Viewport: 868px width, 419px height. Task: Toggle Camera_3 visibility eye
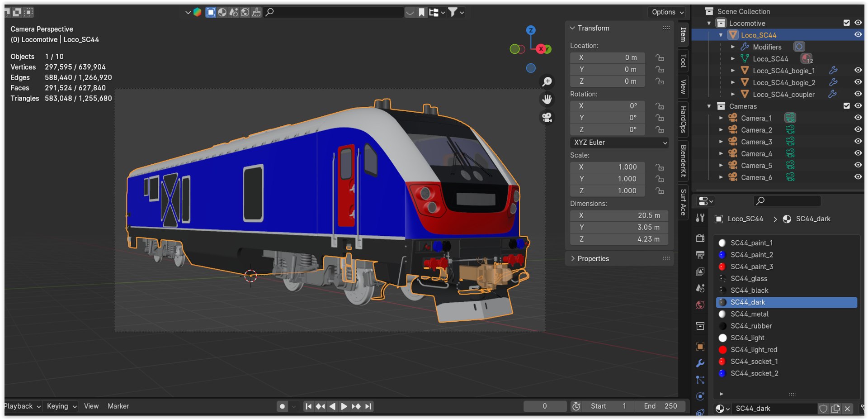tap(858, 141)
